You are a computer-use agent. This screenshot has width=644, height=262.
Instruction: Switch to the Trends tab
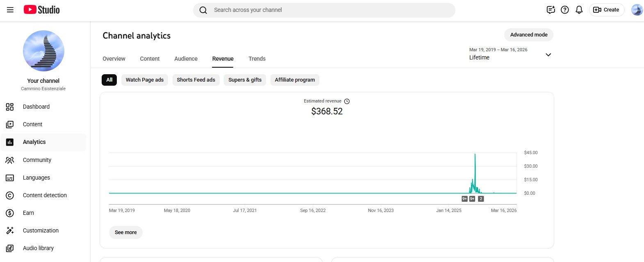pyautogui.click(x=257, y=59)
